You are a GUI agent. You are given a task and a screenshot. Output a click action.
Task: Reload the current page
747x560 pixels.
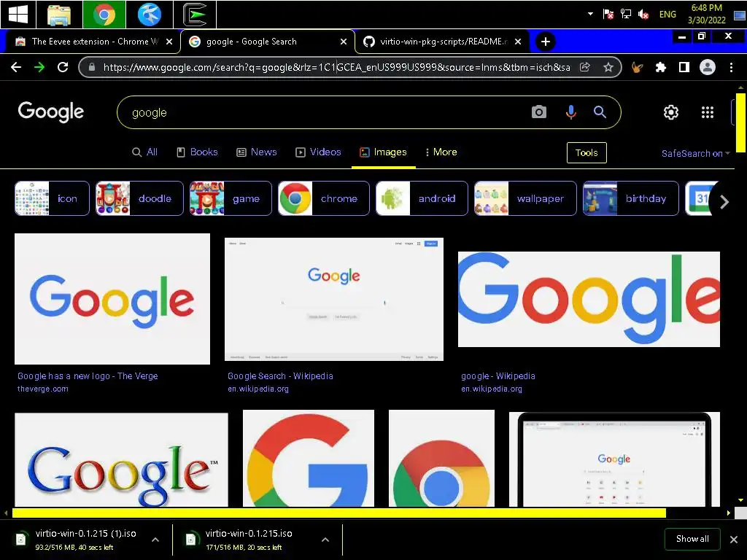click(63, 67)
